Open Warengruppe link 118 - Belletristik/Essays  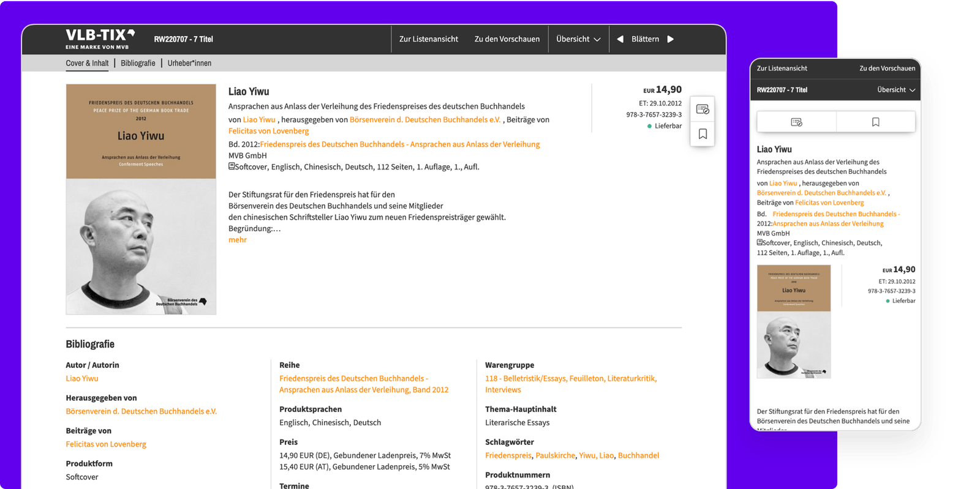(x=571, y=384)
